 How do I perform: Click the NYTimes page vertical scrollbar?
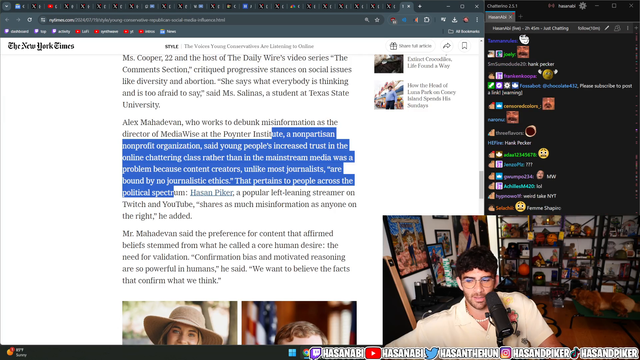pyautogui.click(x=481, y=184)
